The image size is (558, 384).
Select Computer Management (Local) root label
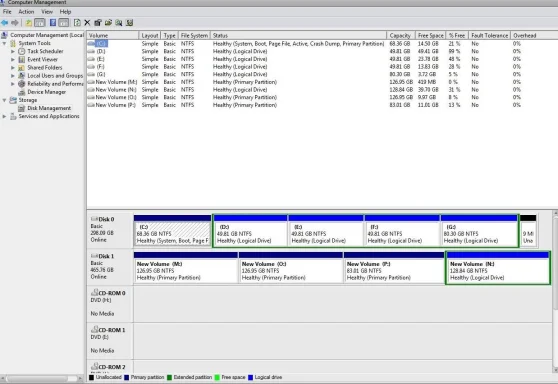[x=47, y=35]
